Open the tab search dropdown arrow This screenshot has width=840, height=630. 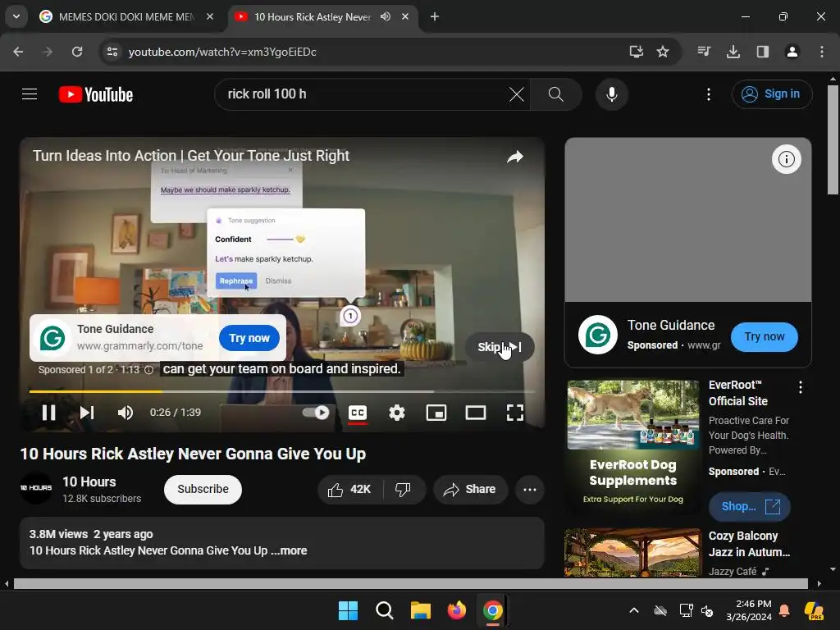tap(16, 16)
